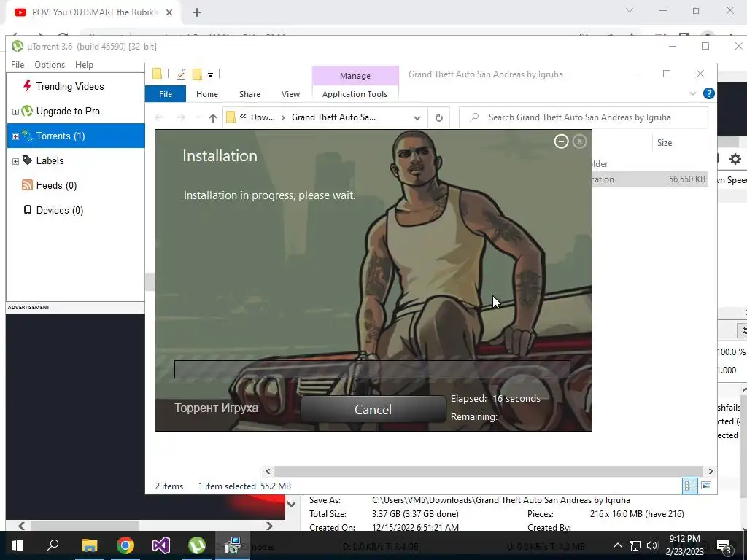This screenshot has height=560, width=747.
Task: Click the Properties icon in quick access toolbar
Action: coord(181,74)
